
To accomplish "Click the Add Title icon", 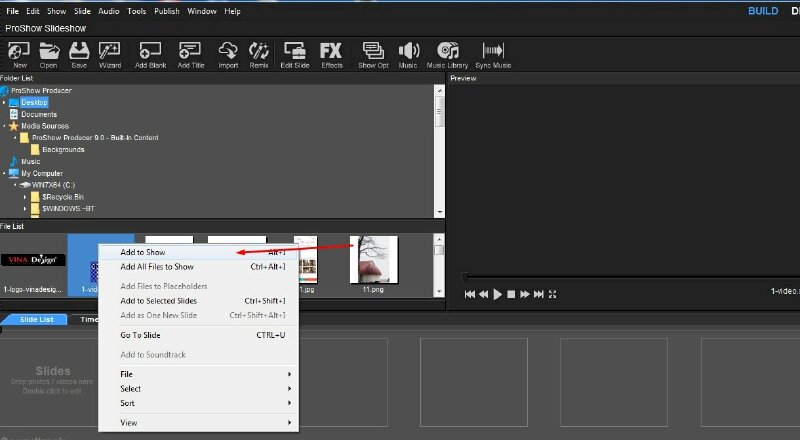I will 190,55.
